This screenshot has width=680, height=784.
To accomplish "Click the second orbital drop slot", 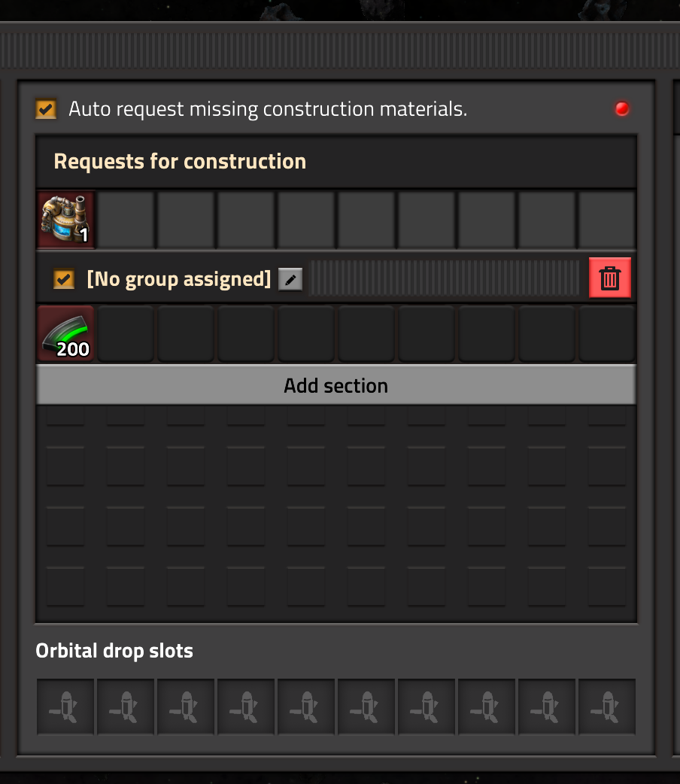I will pos(126,707).
